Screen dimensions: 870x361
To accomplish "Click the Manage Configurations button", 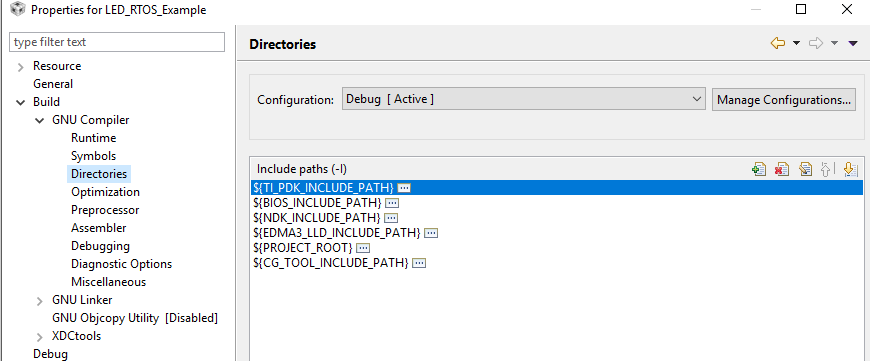I will (783, 100).
